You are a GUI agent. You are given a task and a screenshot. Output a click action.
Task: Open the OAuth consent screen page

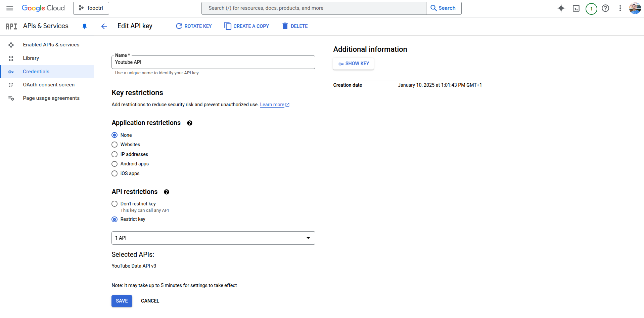[x=49, y=85]
